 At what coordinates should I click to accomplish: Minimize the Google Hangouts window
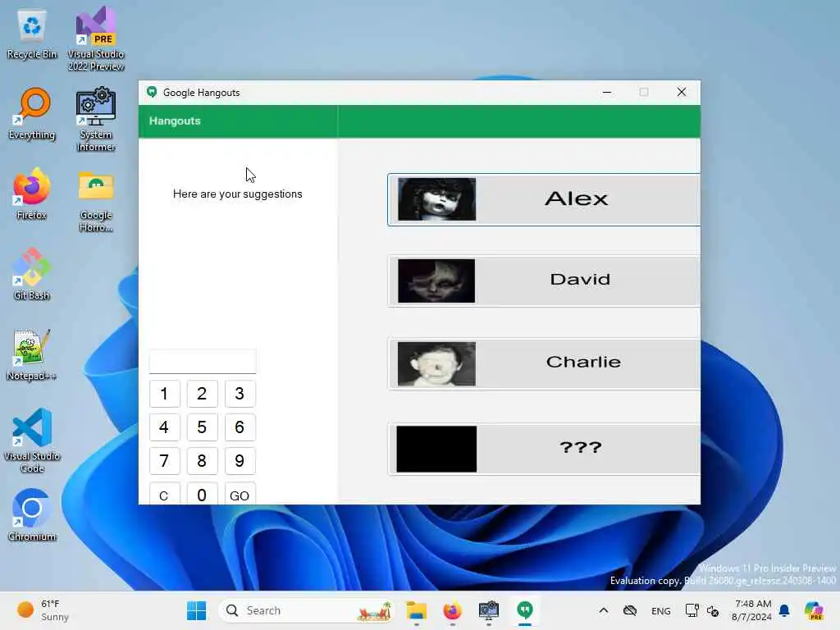click(x=607, y=92)
